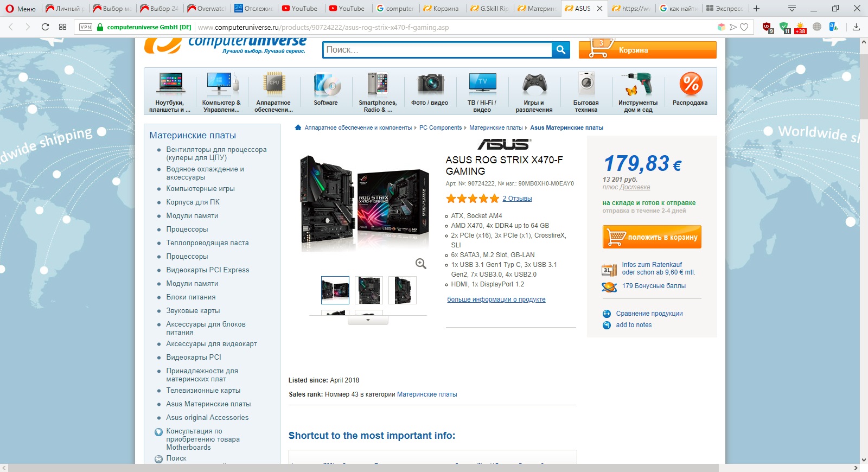Open the tab list menu icon

click(792, 8)
